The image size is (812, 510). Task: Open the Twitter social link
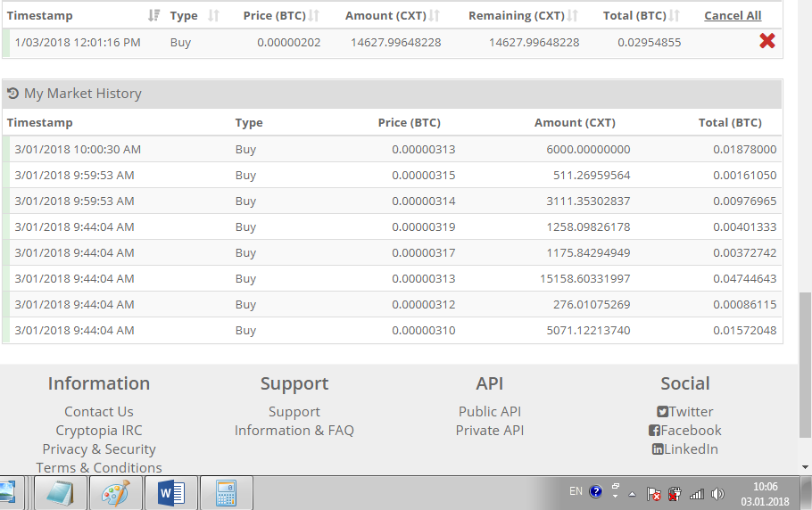pyautogui.click(x=684, y=411)
